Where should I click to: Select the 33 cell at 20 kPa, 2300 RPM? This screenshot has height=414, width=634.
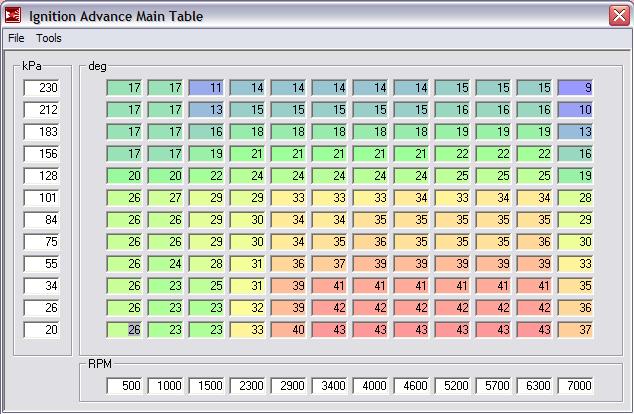pyautogui.click(x=247, y=330)
